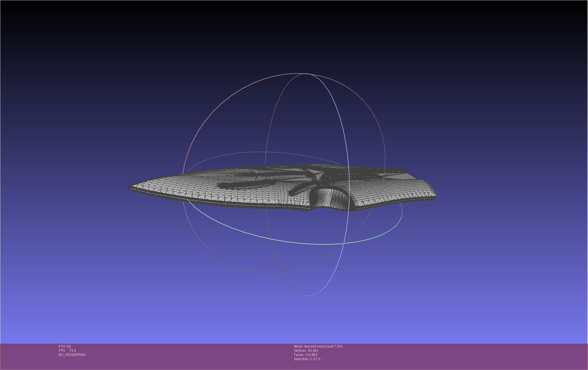Image resolution: width=588 pixels, height=370 pixels.
Task: Click the Selection: v: 0 f: 0 text
Action: pyautogui.click(x=307, y=359)
